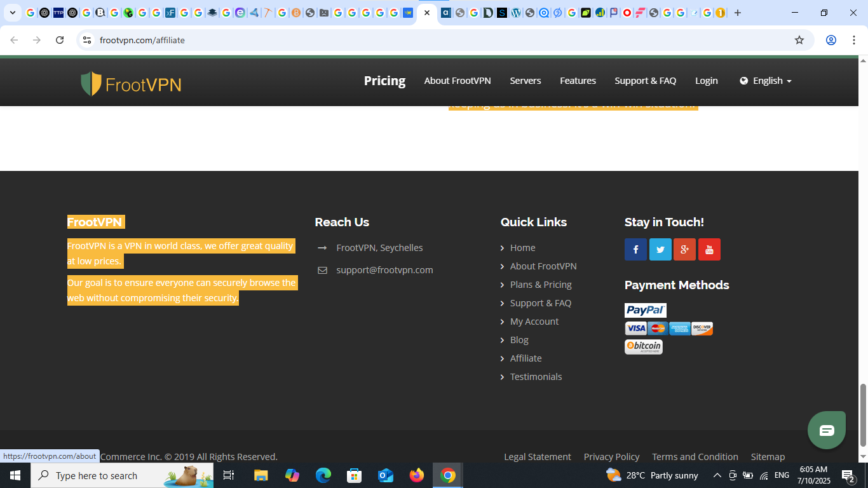This screenshot has height=488, width=868.
Task: Click the support@frootvpn.com email link
Action: (384, 270)
